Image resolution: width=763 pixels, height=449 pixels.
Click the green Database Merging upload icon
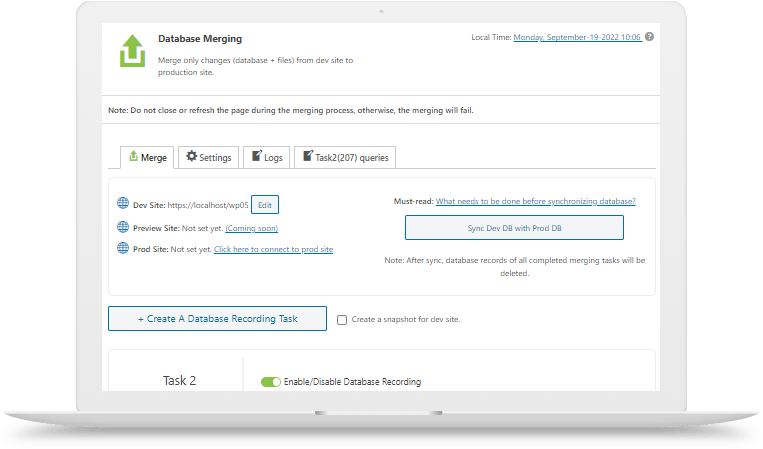132,51
